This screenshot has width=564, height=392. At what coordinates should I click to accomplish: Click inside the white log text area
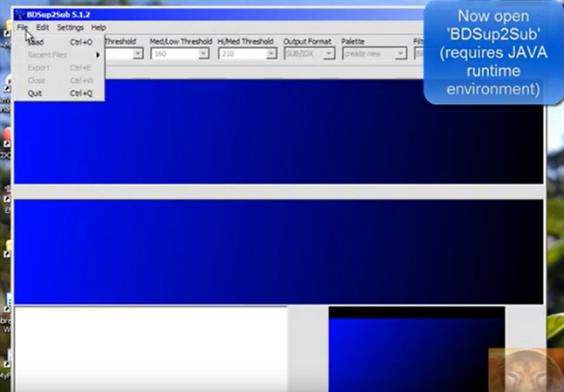151,349
